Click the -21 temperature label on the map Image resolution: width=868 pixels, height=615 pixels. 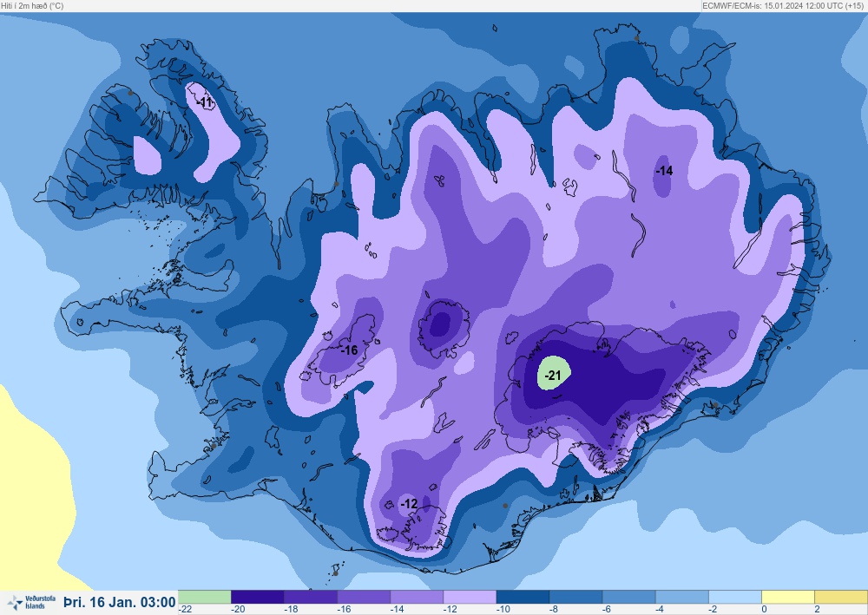tap(552, 376)
